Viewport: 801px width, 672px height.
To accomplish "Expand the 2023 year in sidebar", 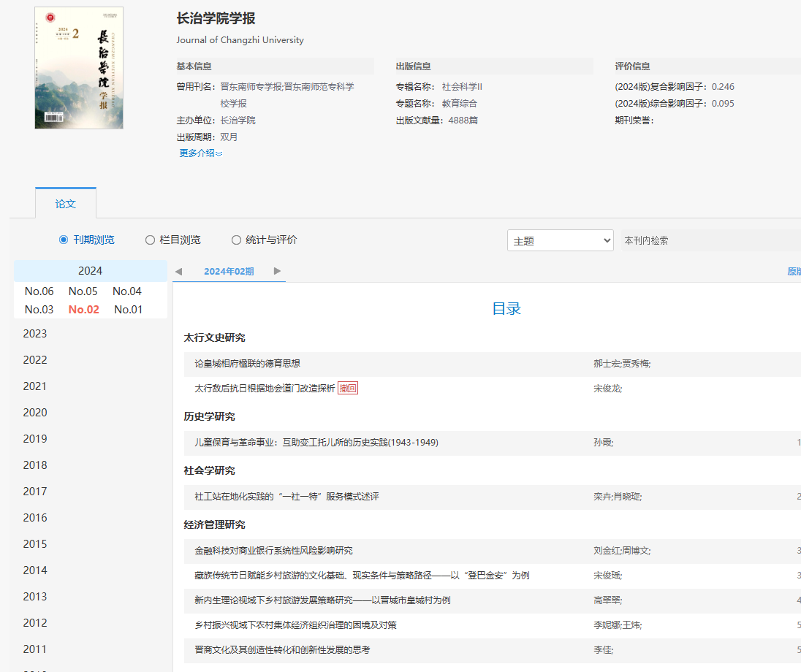I will (x=35, y=334).
